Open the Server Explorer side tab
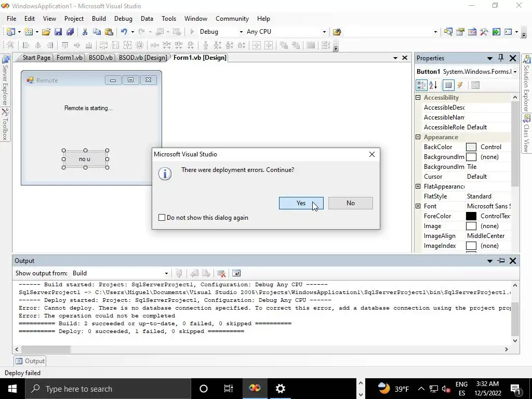Viewport: 532px width, 399px height. click(x=5, y=81)
